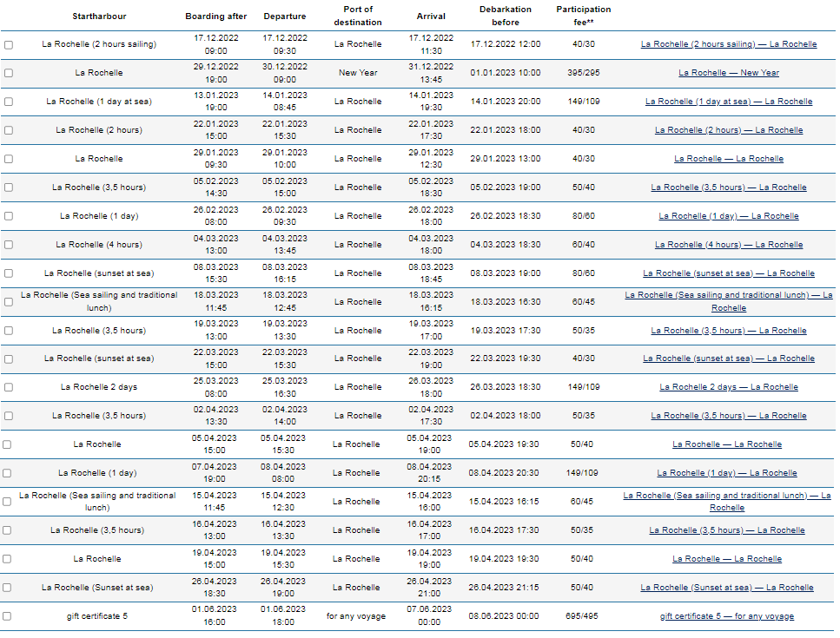Tick the checkbox for La Rochelle (4 hours) voyage
Screen dimensions: 840x638
point(8,244)
